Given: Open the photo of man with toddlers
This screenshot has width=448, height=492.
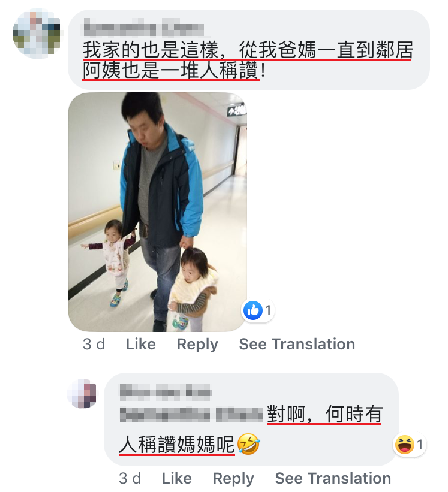Looking at the screenshot, I should coord(157,212).
